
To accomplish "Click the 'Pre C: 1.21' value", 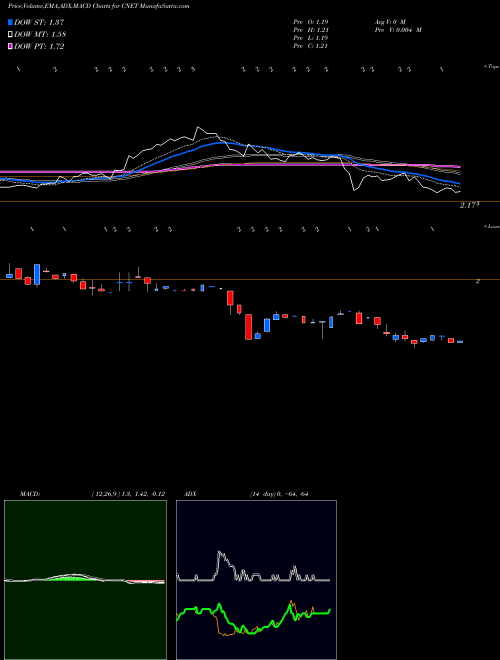I will click(310, 46).
